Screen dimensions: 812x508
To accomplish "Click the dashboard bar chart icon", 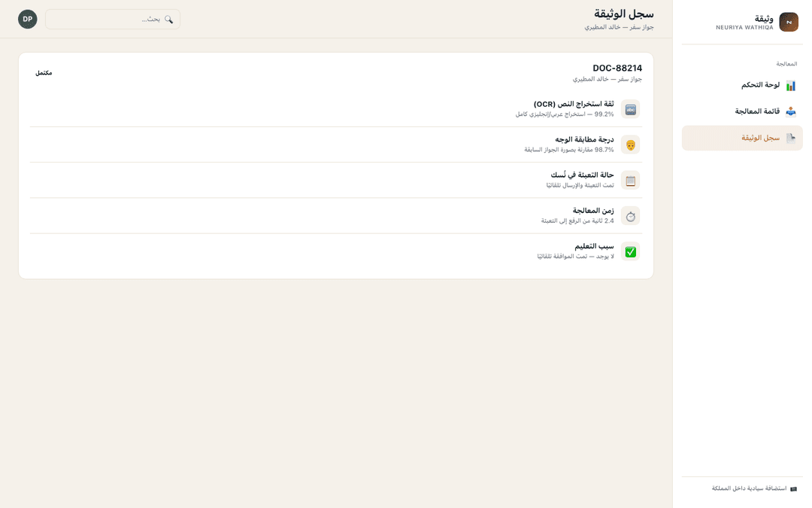I will (x=790, y=86).
